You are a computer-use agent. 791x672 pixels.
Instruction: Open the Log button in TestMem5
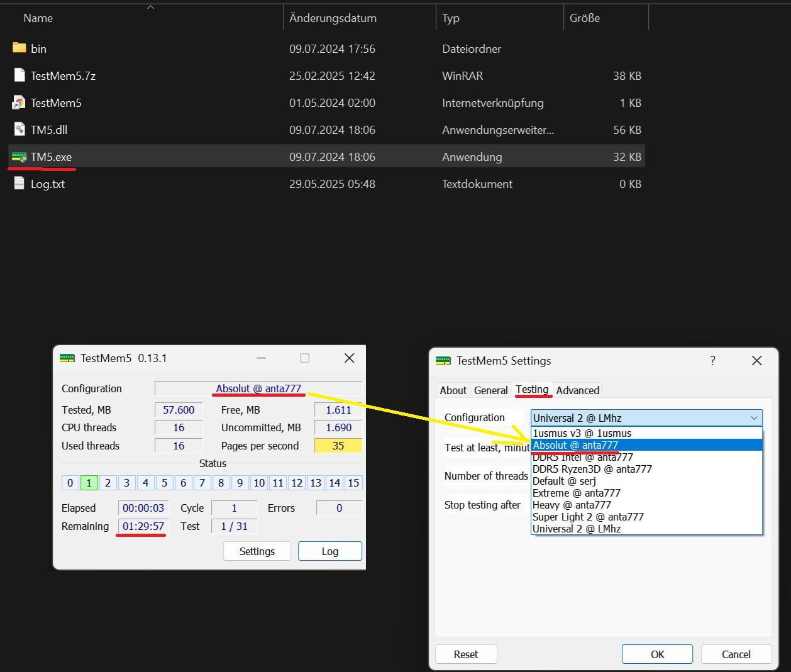[x=330, y=551]
